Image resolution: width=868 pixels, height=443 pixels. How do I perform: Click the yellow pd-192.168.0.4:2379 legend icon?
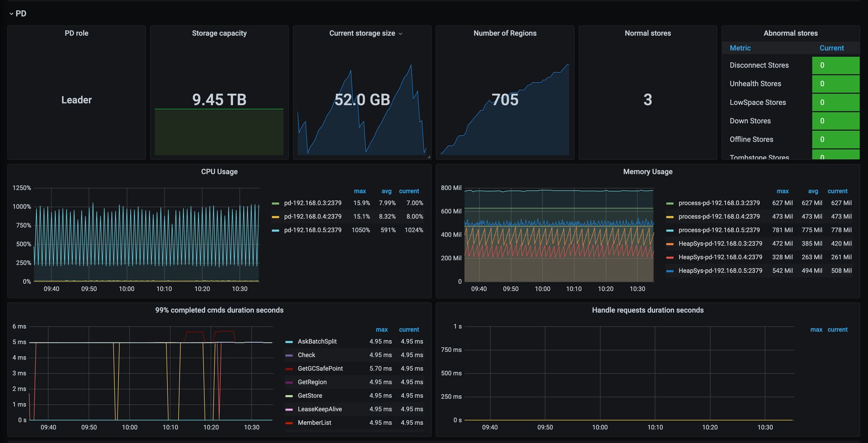coord(275,217)
